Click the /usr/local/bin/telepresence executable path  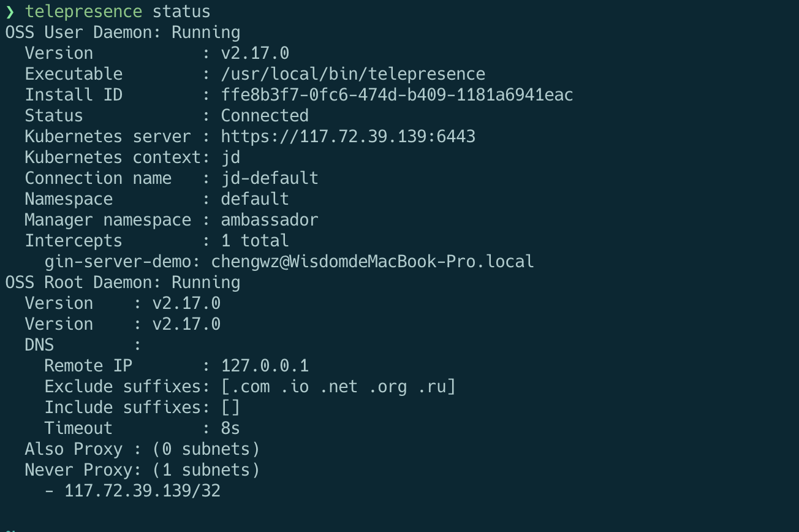(353, 74)
